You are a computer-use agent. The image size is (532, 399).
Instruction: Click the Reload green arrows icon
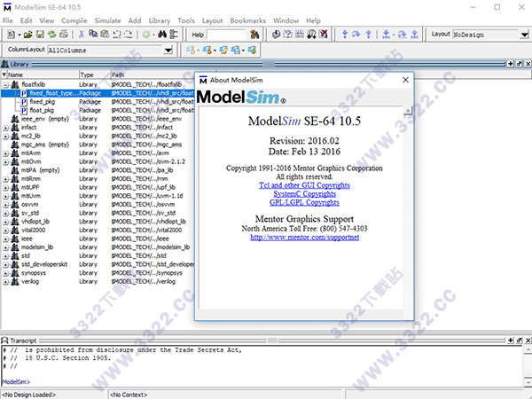(x=50, y=34)
